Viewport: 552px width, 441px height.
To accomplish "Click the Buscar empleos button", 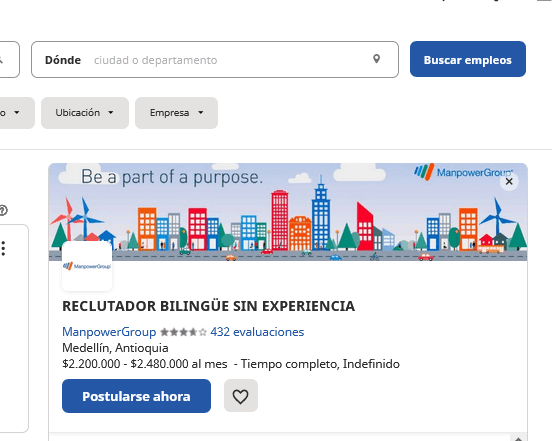I will click(x=468, y=59).
